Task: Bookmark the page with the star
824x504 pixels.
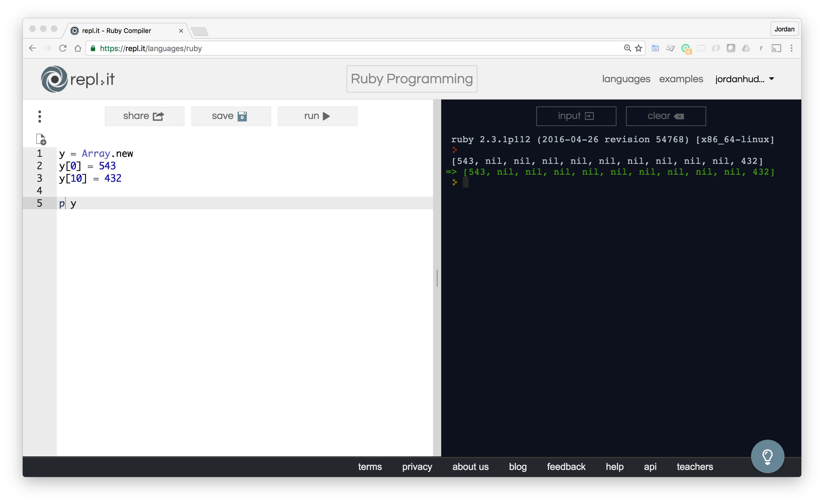Action: tap(638, 48)
